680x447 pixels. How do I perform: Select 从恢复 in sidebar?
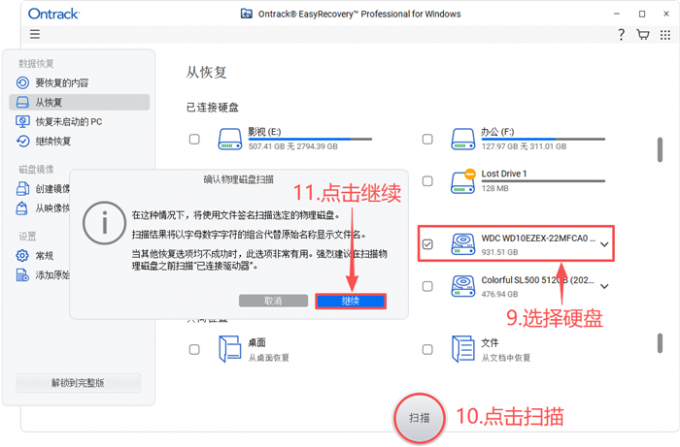click(79, 102)
